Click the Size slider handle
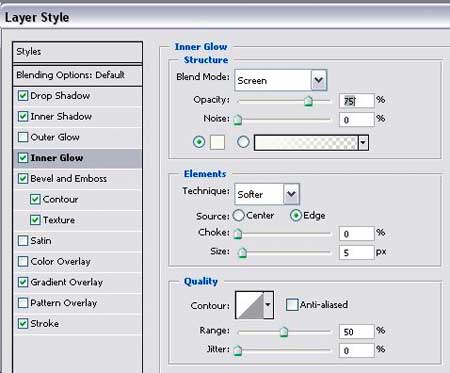 (x=242, y=253)
